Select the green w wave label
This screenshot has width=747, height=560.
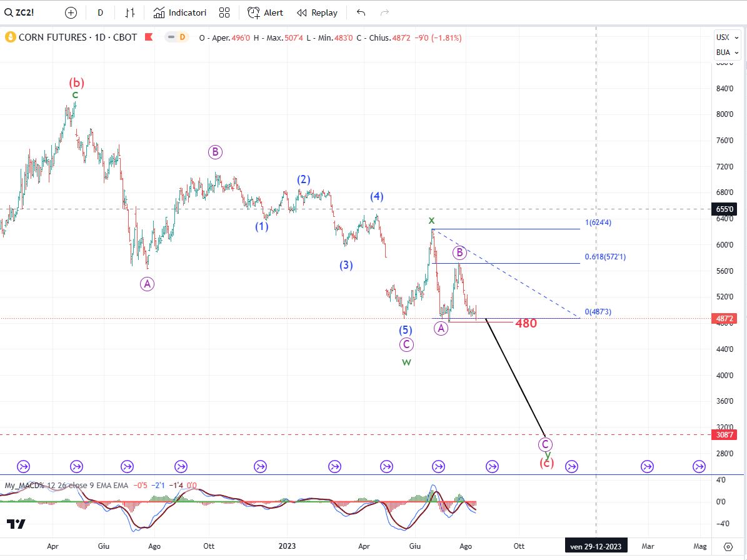[406, 362]
